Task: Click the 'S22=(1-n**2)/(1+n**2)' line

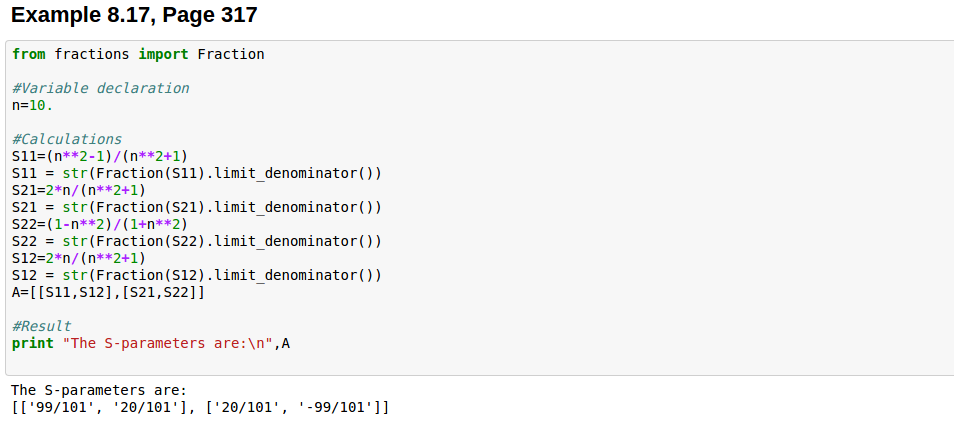Action: pos(100,224)
